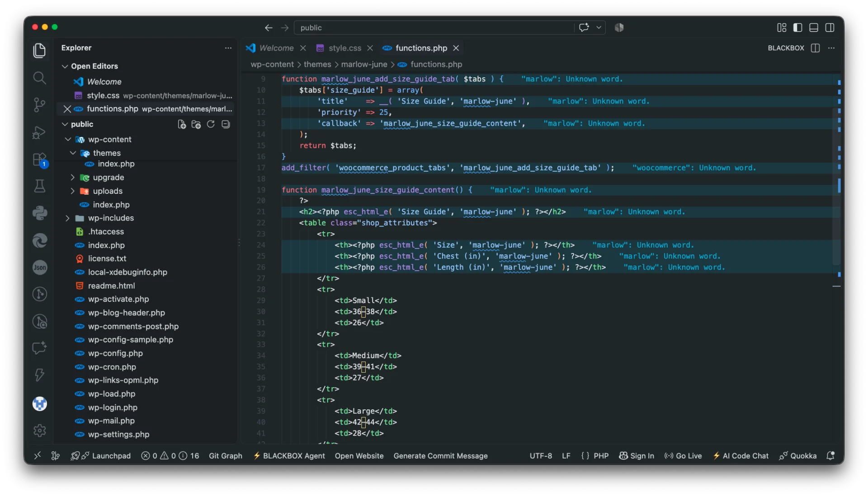Select the functions.php tab

(x=421, y=48)
